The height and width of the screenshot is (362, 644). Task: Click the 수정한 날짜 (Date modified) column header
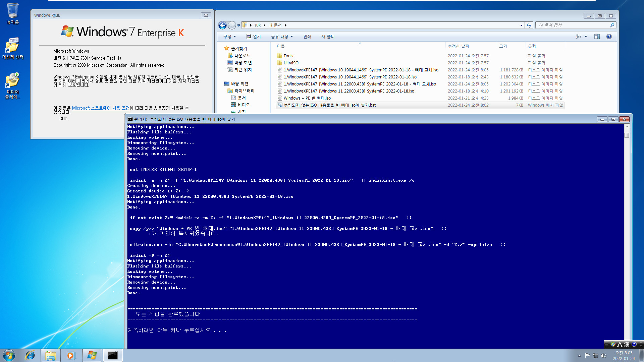[471, 46]
